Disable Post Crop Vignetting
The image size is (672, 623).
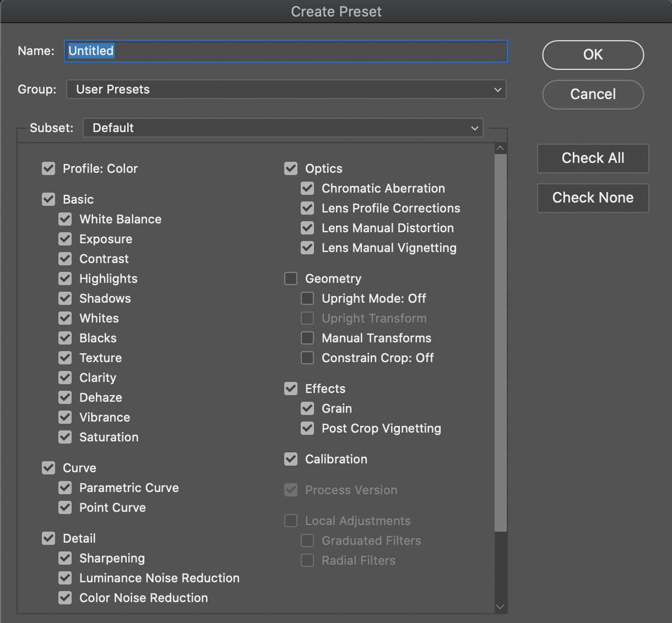pyautogui.click(x=307, y=428)
